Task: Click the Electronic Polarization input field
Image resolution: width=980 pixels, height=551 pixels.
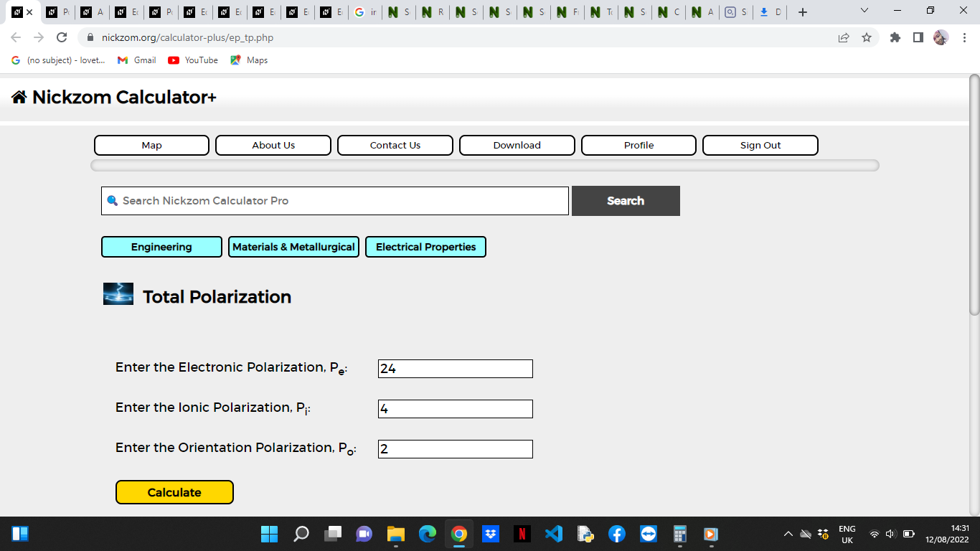Action: pyautogui.click(x=456, y=369)
